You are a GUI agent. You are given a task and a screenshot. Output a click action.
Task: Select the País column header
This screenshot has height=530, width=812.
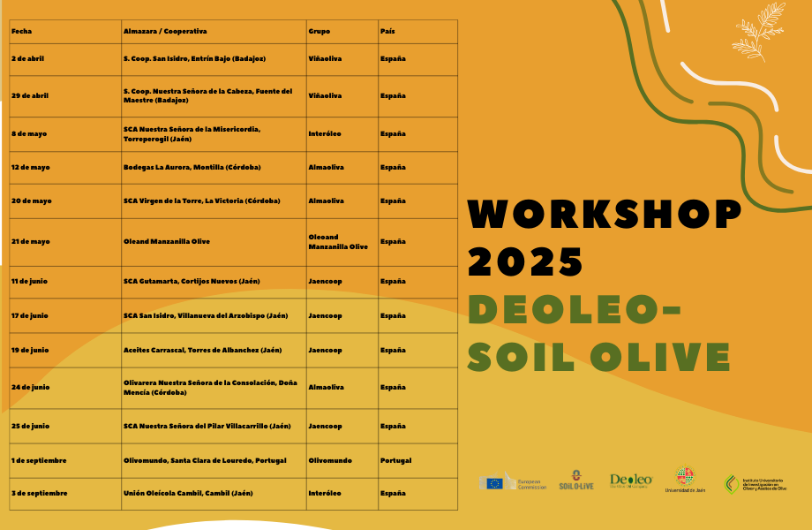point(387,31)
